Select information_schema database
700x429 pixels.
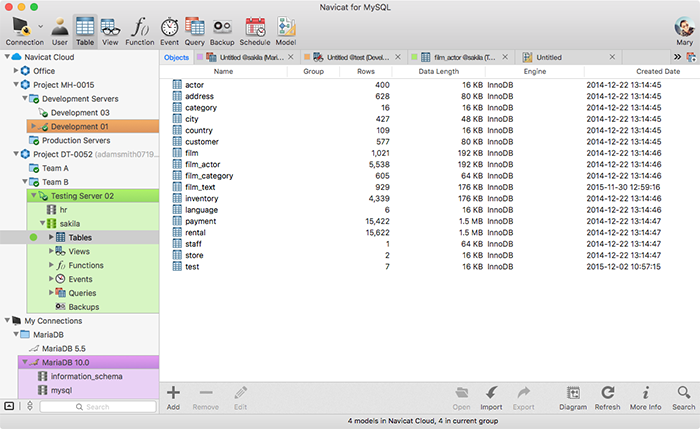pos(86,376)
